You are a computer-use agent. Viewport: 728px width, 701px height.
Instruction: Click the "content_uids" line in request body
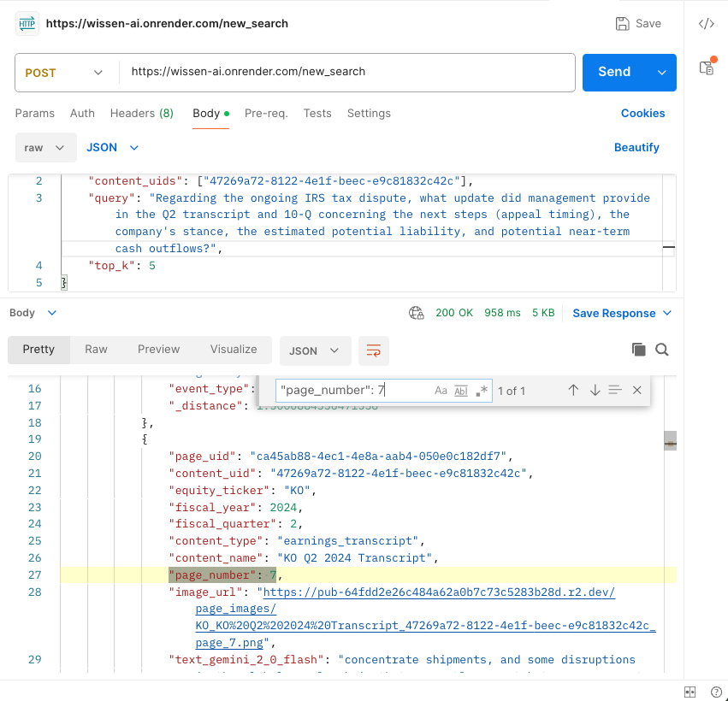pyautogui.click(x=281, y=181)
